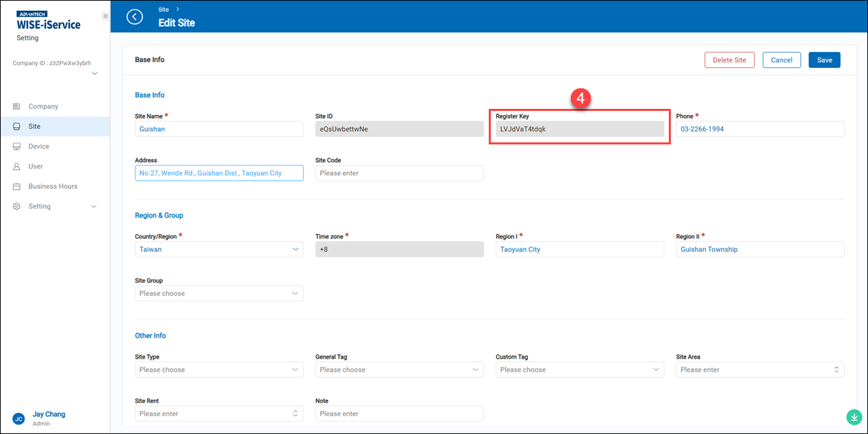The height and width of the screenshot is (434, 868).
Task: Click the back arrow circle icon
Action: [135, 17]
